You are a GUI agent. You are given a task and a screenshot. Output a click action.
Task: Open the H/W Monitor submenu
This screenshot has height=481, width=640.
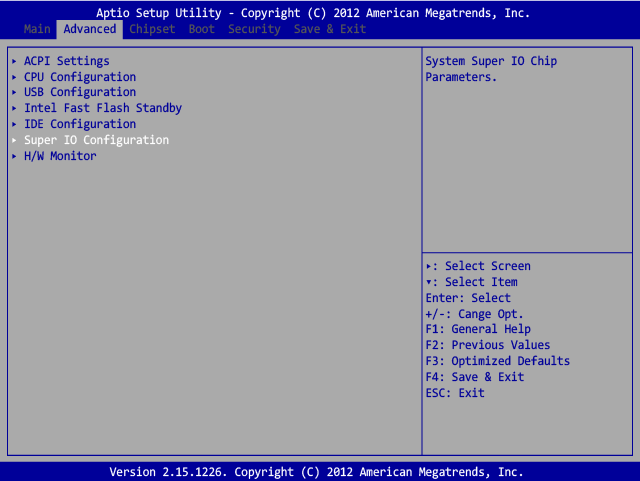click(x=60, y=156)
